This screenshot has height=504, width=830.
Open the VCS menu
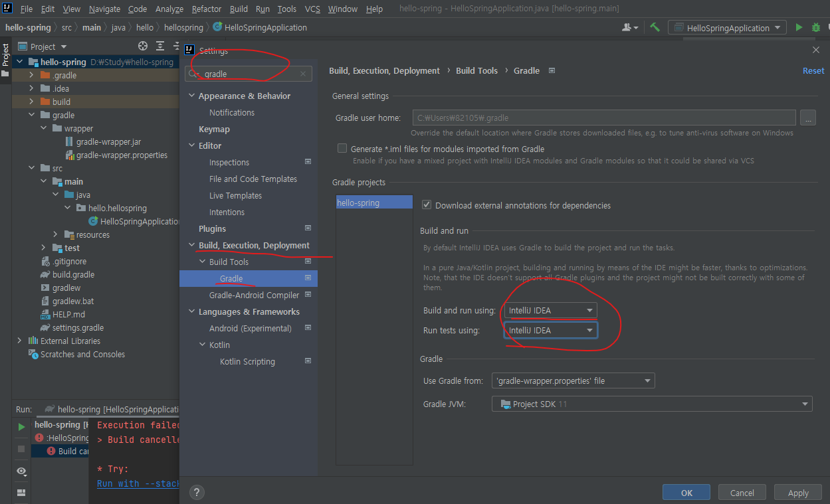pos(312,9)
